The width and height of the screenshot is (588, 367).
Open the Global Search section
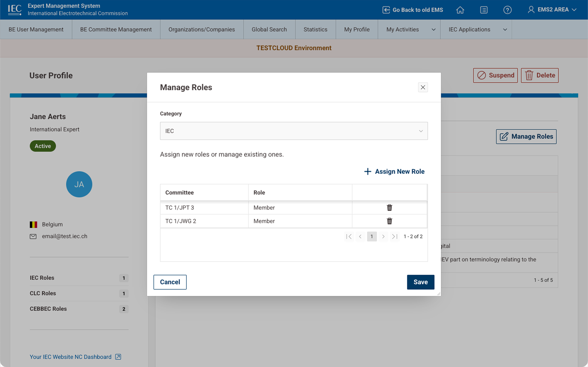[269, 29]
